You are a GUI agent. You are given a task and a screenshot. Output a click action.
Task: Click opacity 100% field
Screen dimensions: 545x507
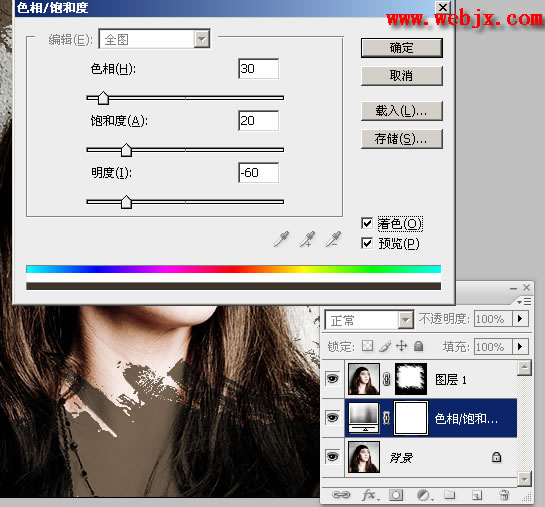point(493,318)
